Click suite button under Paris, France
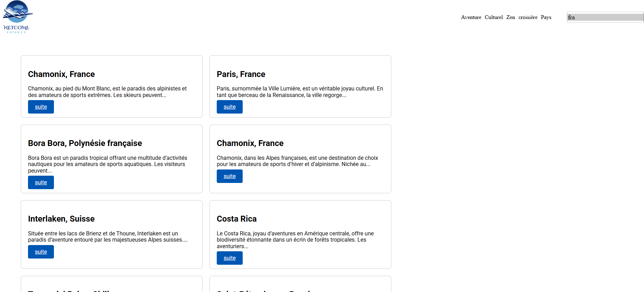 pyautogui.click(x=230, y=107)
